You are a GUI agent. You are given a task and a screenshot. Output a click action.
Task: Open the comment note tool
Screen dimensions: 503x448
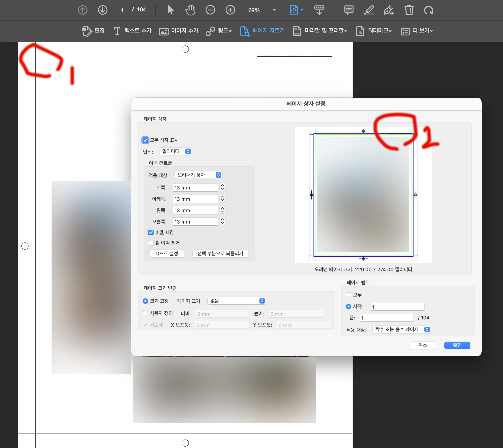coord(349,10)
